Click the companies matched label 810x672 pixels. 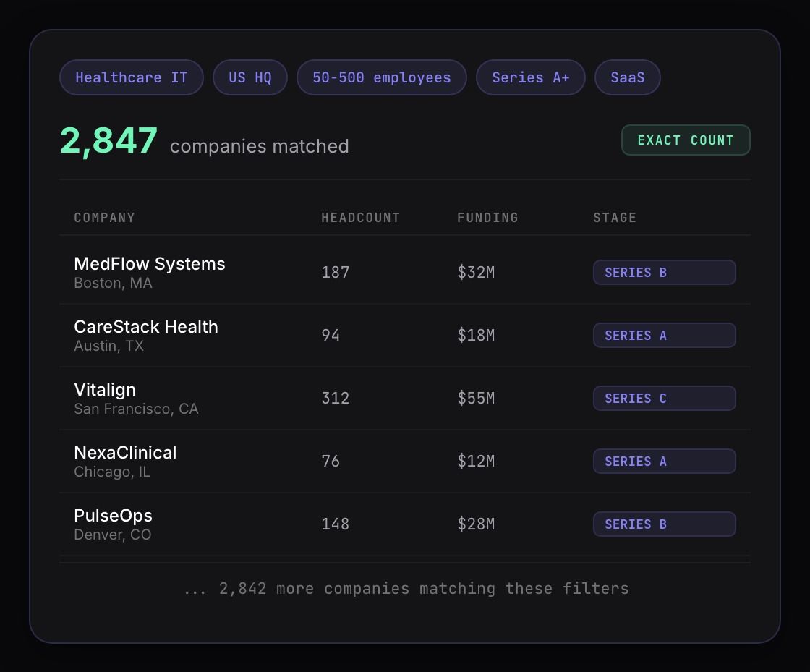260,146
